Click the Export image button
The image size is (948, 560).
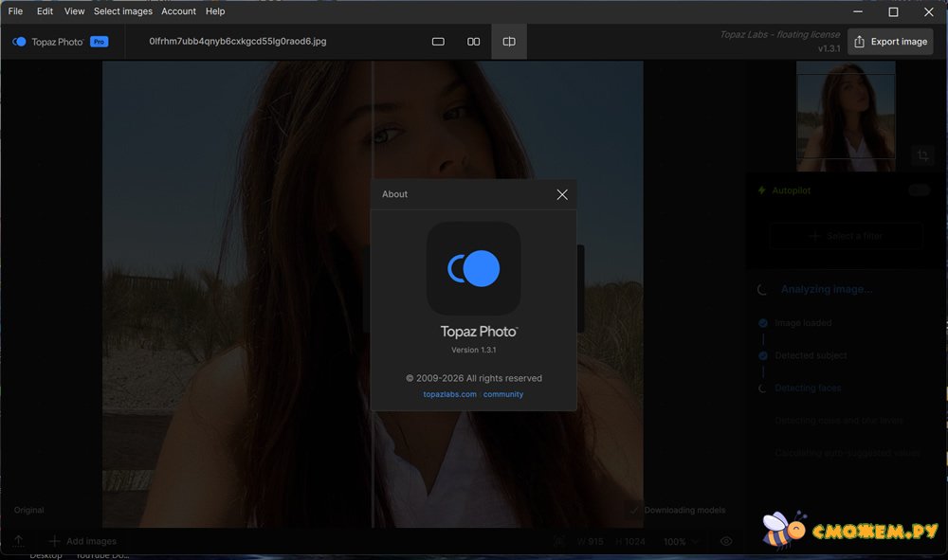tap(889, 42)
